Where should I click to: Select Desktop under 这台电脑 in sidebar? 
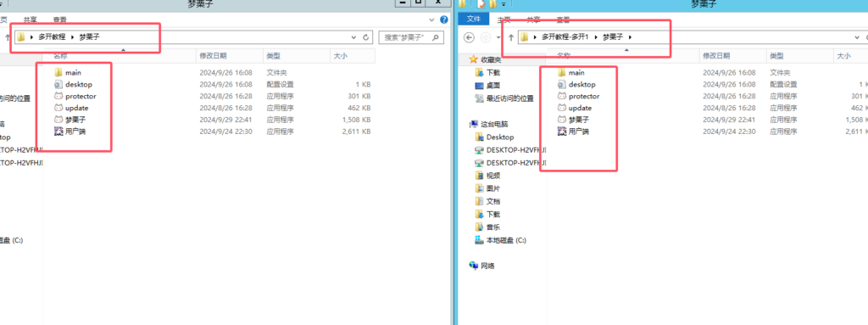pyautogui.click(x=500, y=137)
